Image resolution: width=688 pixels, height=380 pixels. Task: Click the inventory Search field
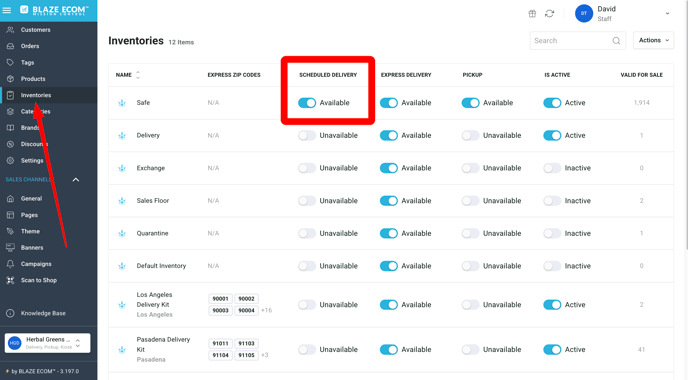click(577, 41)
